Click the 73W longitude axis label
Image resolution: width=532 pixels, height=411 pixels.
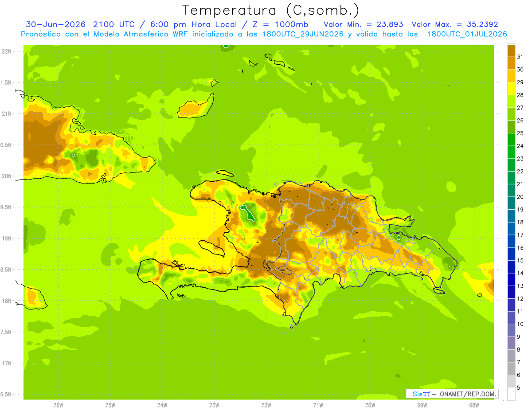(214, 405)
